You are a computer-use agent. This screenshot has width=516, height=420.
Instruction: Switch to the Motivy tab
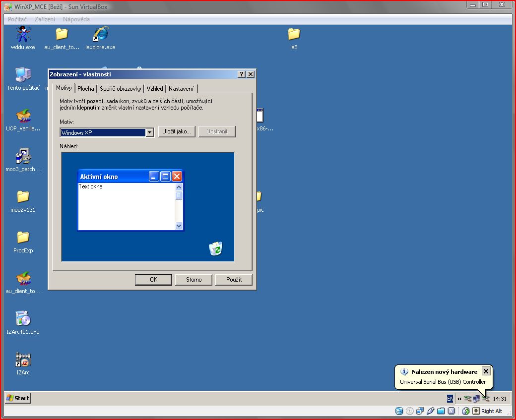coord(64,88)
